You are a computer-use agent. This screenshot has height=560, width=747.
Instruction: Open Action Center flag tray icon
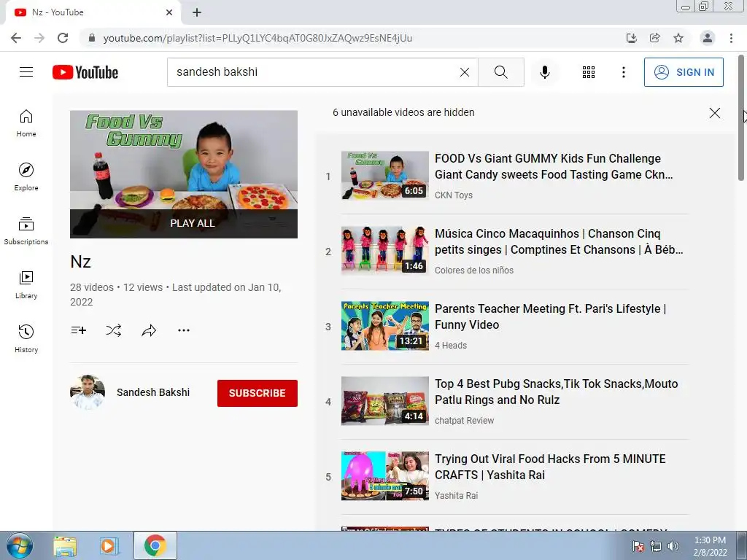point(638,546)
